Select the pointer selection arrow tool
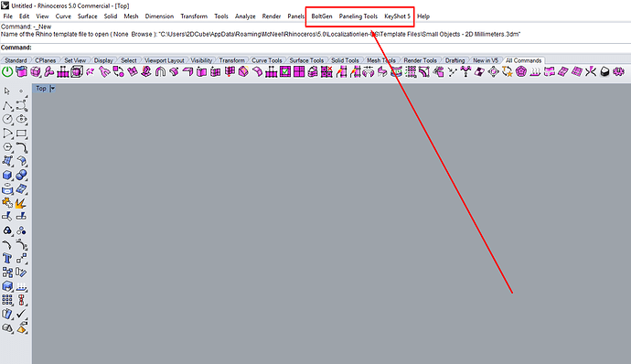631x364 pixels. coord(7,91)
